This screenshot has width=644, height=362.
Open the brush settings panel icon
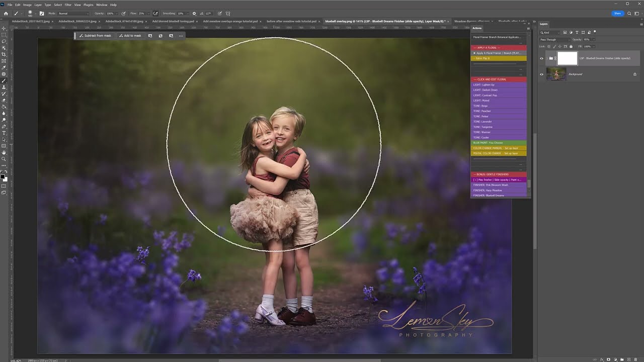click(x=42, y=14)
